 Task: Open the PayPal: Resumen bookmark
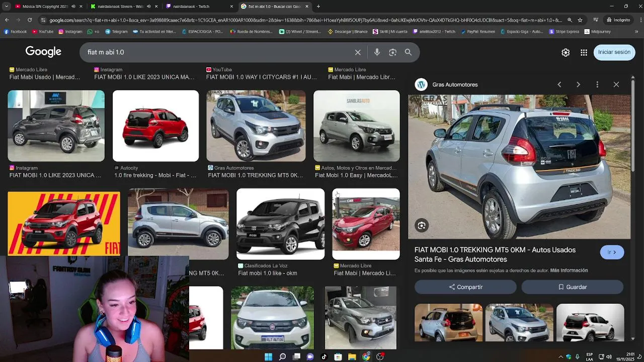click(x=477, y=31)
